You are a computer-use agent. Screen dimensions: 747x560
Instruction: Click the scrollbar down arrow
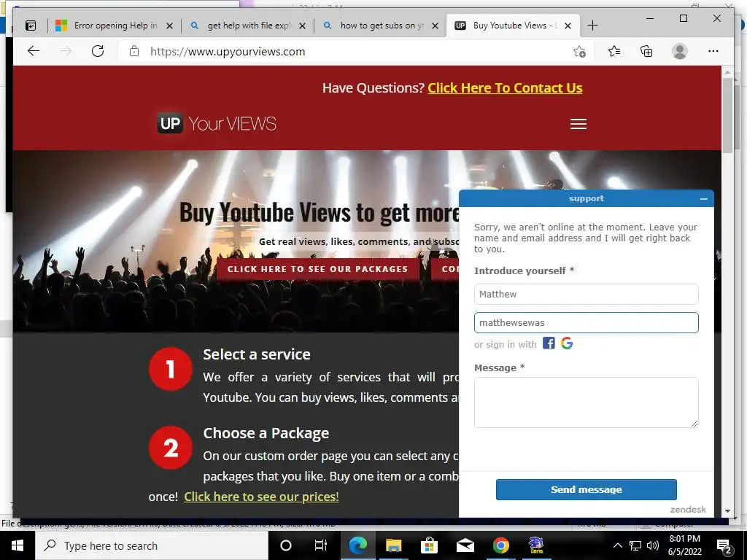(x=727, y=511)
